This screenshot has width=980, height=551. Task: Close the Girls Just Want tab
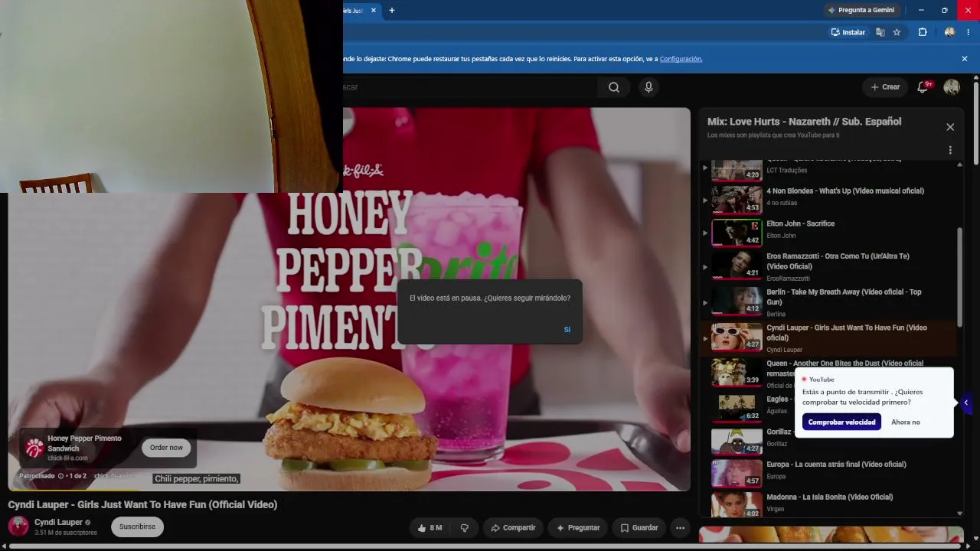(374, 10)
